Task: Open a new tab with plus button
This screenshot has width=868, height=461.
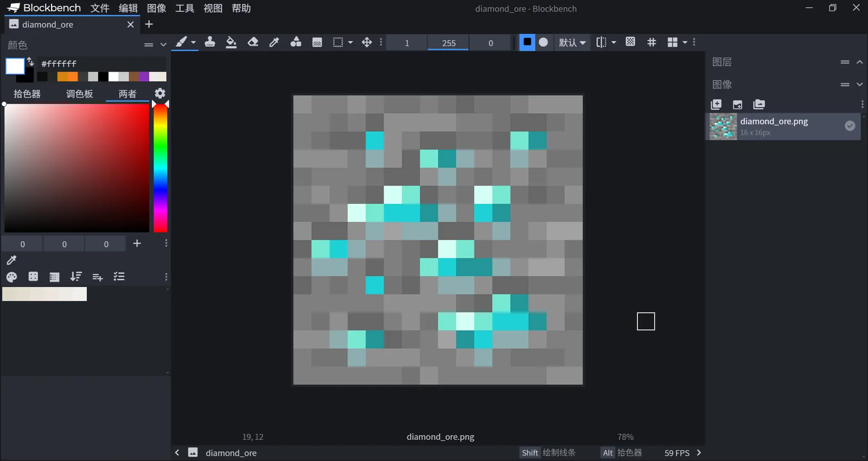Action: click(x=149, y=24)
